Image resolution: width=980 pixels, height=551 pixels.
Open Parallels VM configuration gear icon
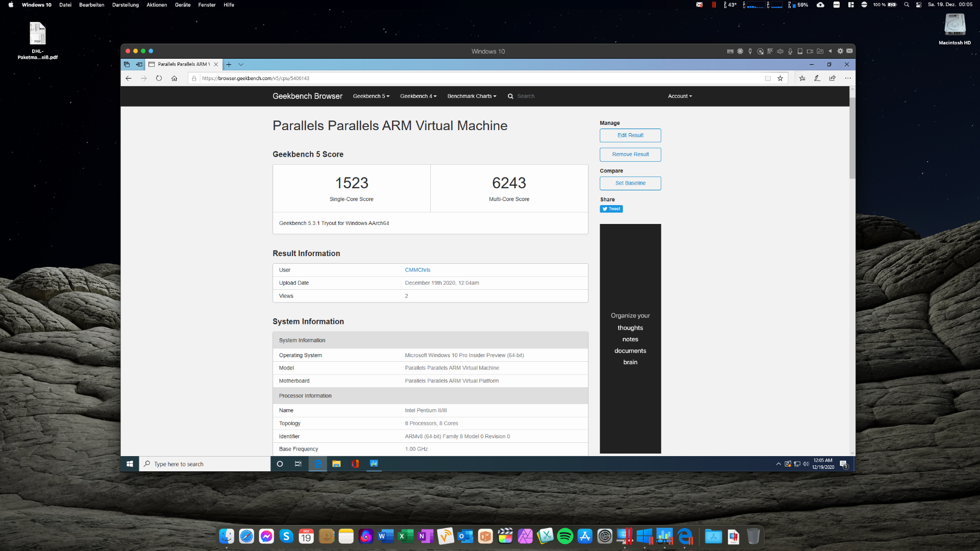tap(840, 51)
